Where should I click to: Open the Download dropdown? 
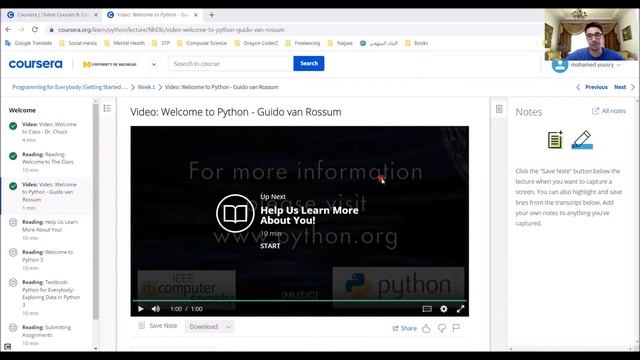209,327
